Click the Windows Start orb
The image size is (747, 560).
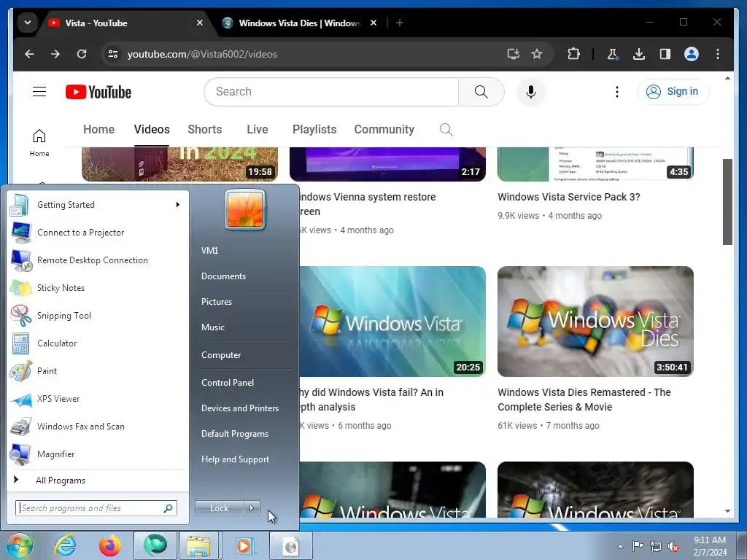point(19,545)
